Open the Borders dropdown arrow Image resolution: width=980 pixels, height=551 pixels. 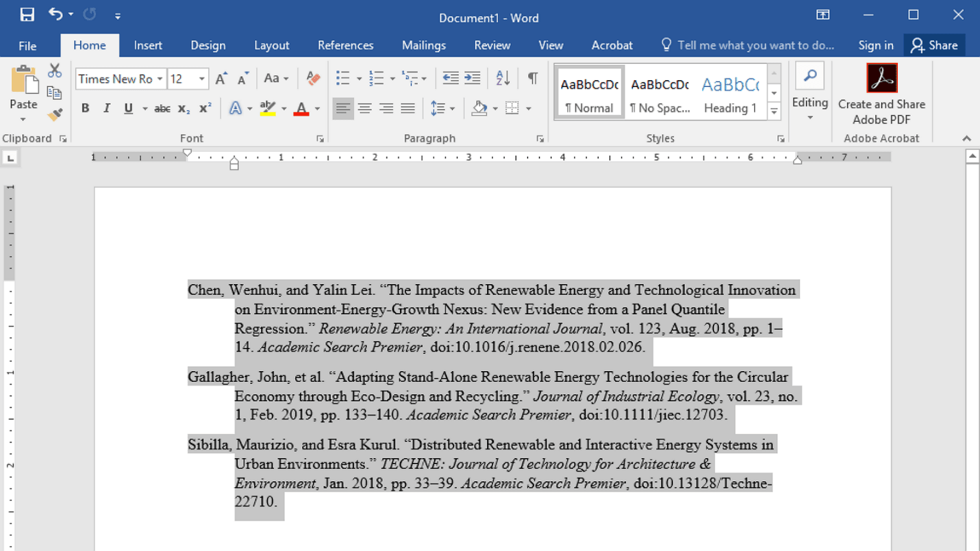pyautogui.click(x=528, y=109)
